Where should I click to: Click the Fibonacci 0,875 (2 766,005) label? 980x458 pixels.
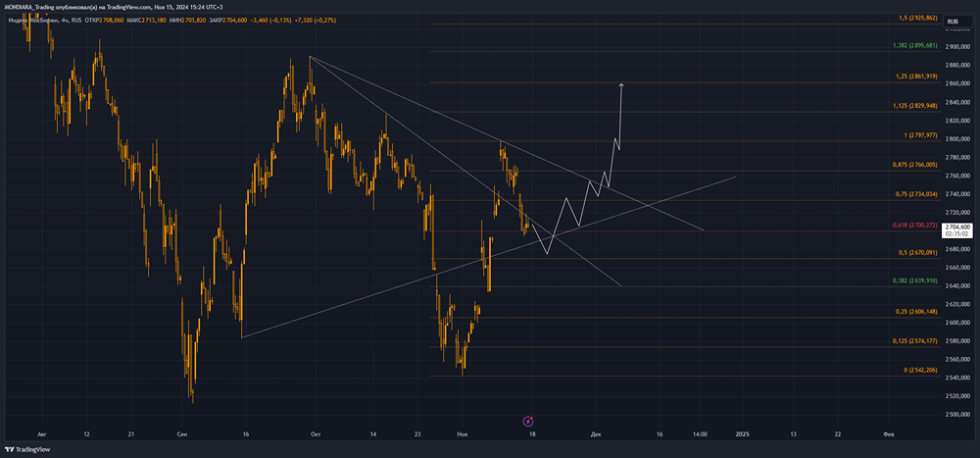tap(915, 165)
